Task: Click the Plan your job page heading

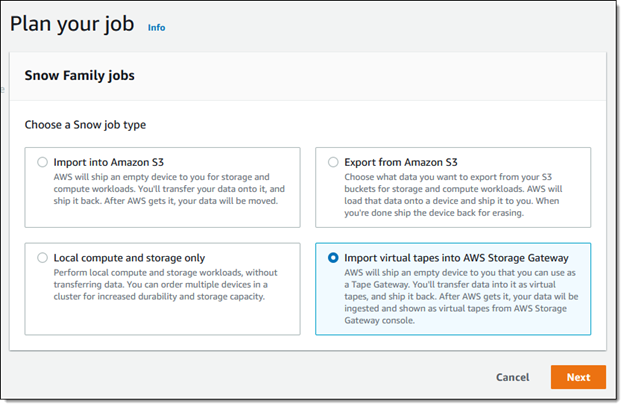Action: 72,24
